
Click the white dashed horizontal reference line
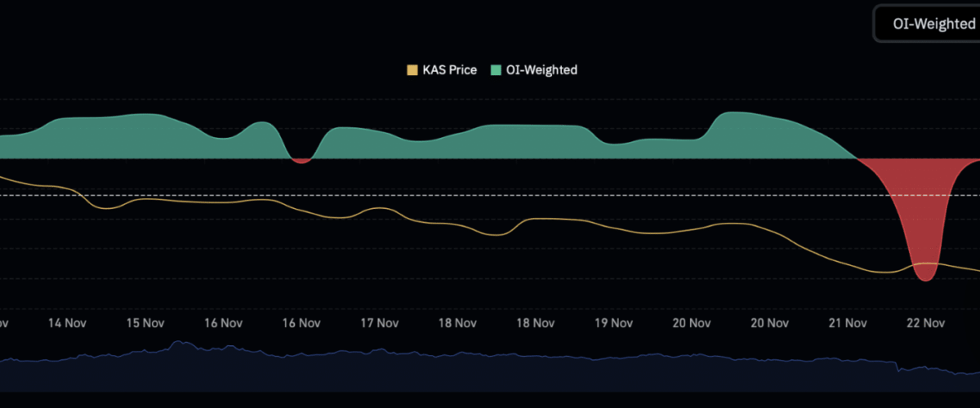click(x=490, y=196)
